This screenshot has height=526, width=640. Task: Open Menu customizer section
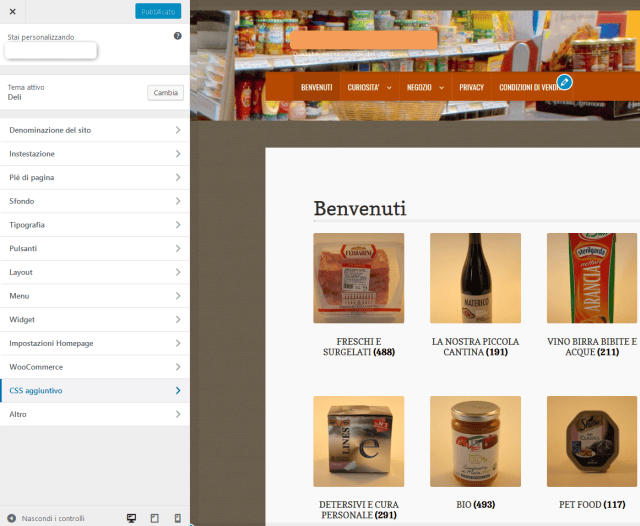pos(95,296)
